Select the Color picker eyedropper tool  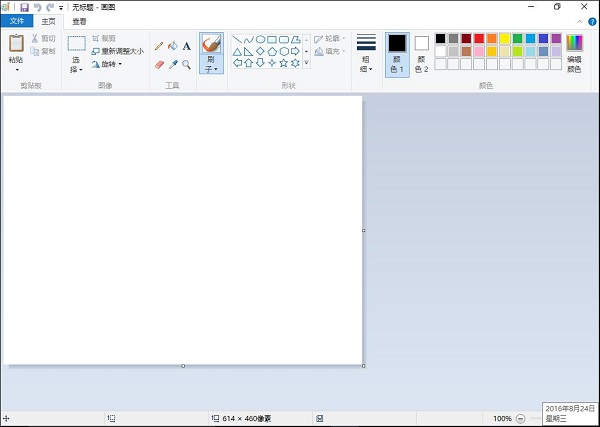click(x=172, y=64)
